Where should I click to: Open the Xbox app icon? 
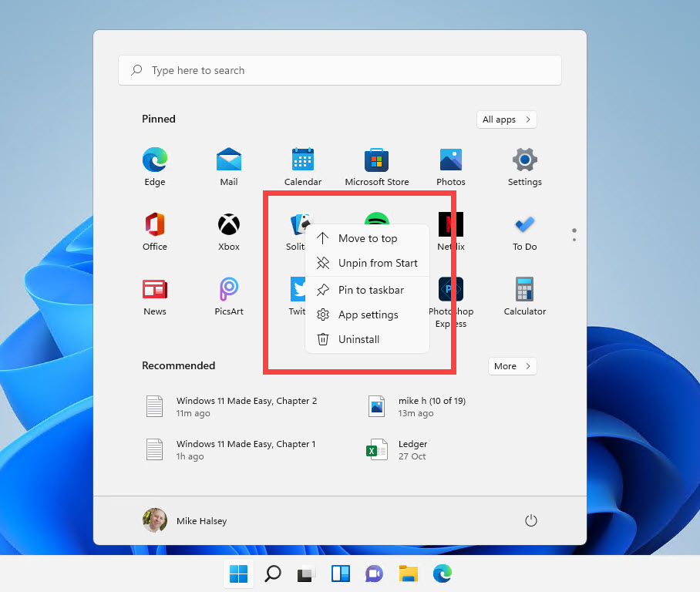click(x=228, y=225)
